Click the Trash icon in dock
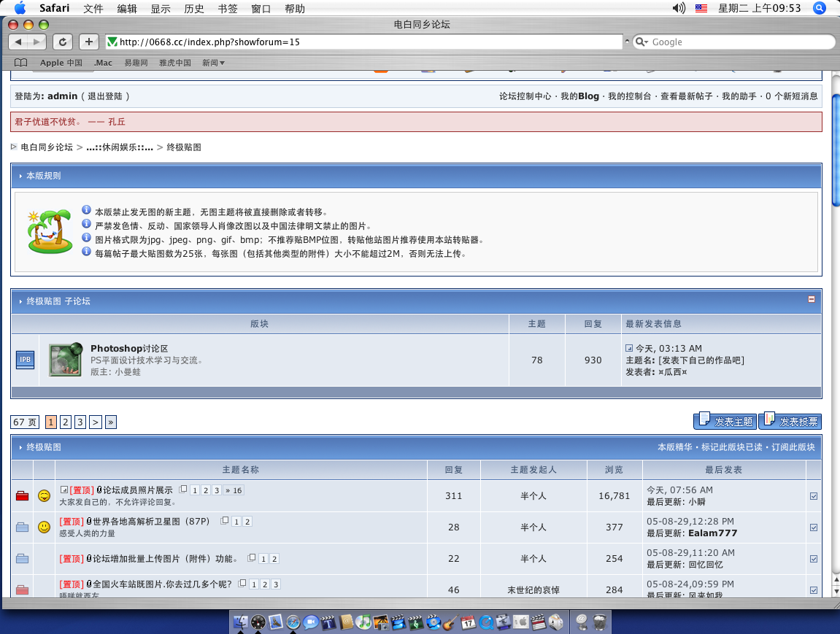840x634 pixels. point(600,622)
